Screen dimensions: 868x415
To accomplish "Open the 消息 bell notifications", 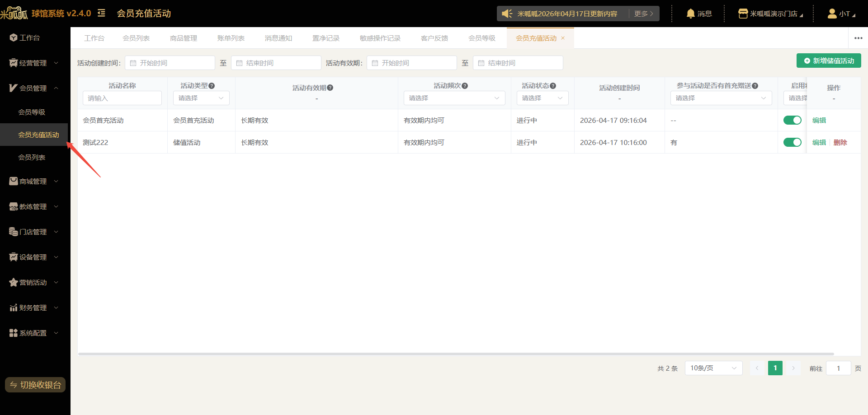I will pyautogui.click(x=699, y=14).
